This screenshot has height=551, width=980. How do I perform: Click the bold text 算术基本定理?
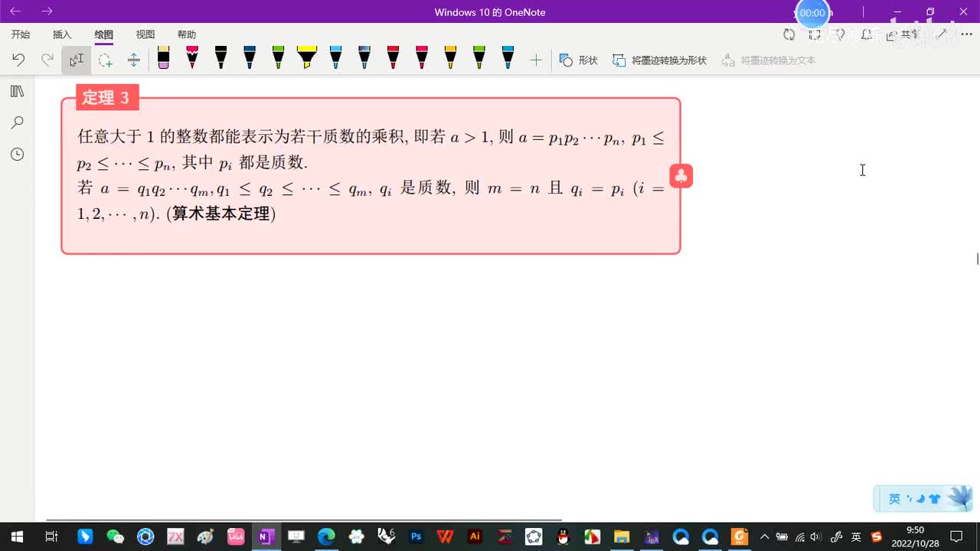click(220, 214)
